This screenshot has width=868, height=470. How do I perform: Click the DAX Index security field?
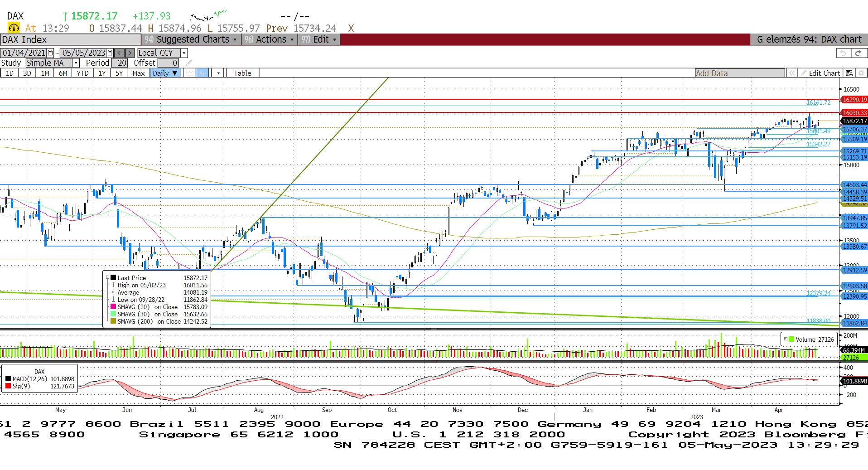pyautogui.click(x=71, y=39)
